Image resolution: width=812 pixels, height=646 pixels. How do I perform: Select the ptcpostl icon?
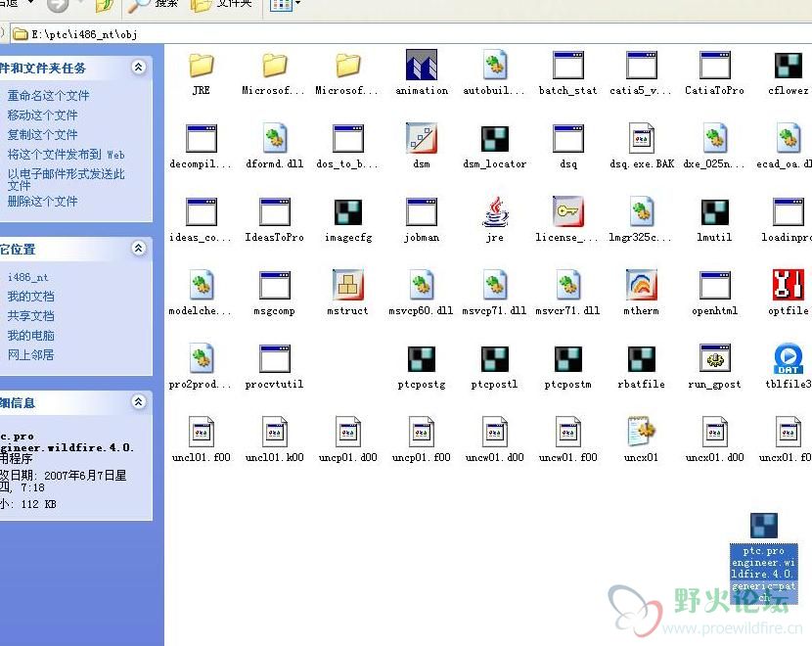[495, 359]
